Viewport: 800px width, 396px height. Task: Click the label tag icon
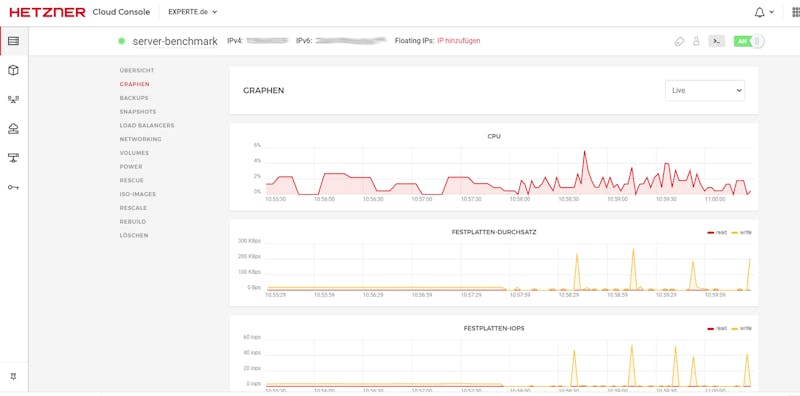tap(679, 41)
